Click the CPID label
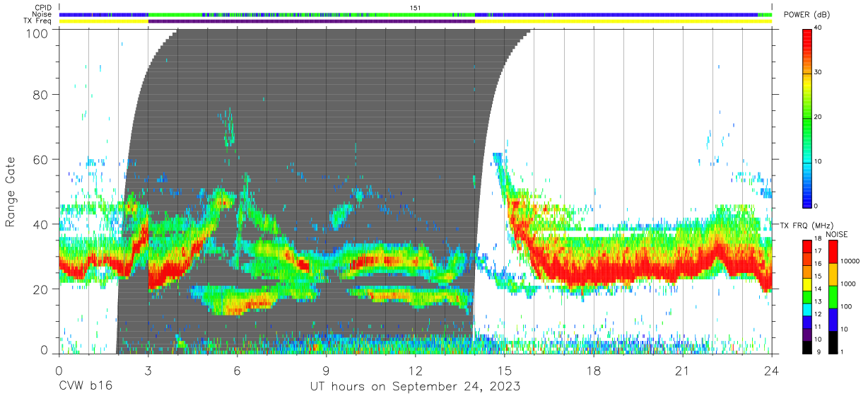868x401 pixels. (x=43, y=7)
